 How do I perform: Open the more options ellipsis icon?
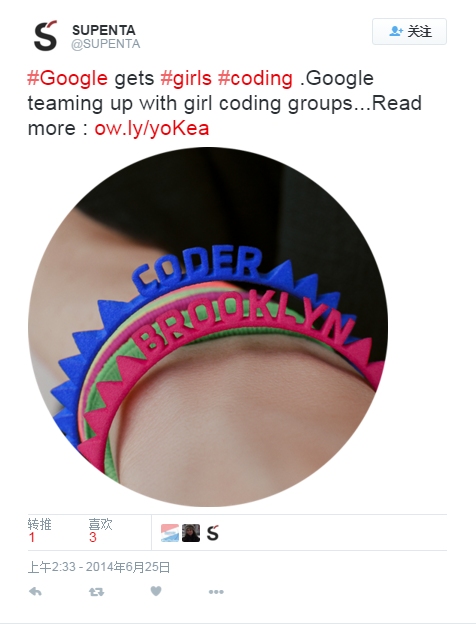[x=216, y=592]
